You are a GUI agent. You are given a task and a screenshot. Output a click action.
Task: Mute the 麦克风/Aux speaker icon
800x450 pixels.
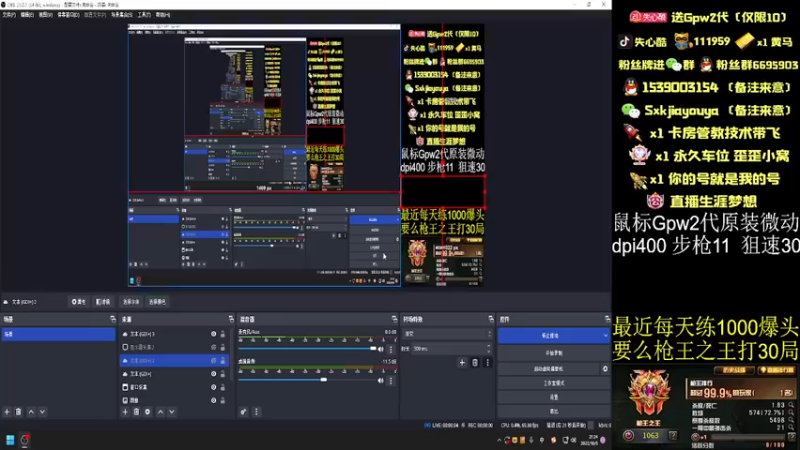(x=381, y=349)
